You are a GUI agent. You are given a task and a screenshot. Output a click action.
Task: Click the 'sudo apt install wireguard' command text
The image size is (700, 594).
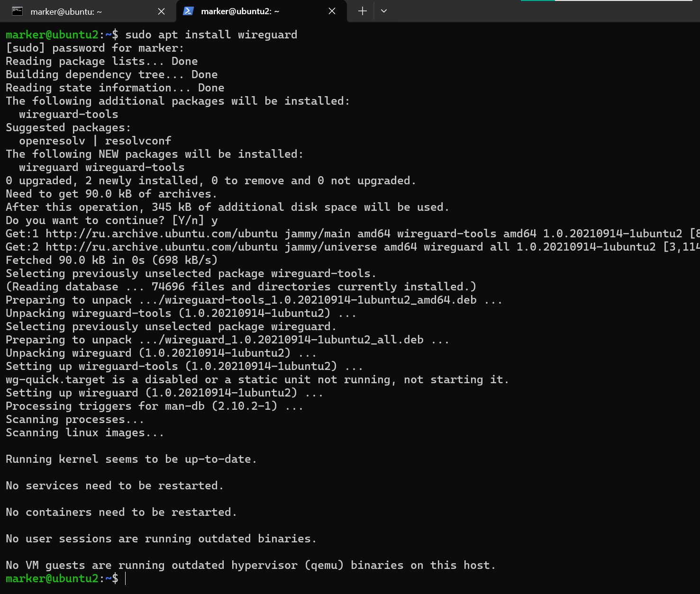[211, 35]
